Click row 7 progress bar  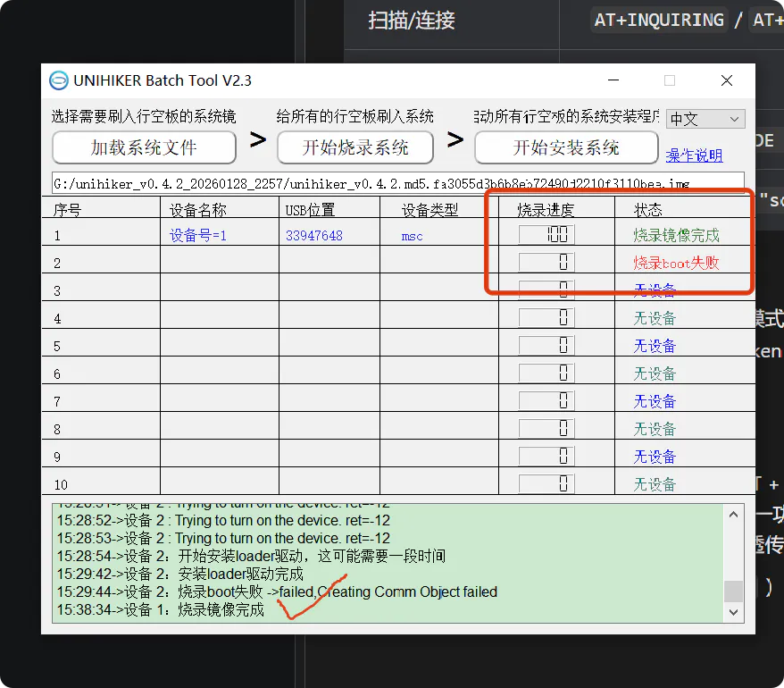(546, 400)
